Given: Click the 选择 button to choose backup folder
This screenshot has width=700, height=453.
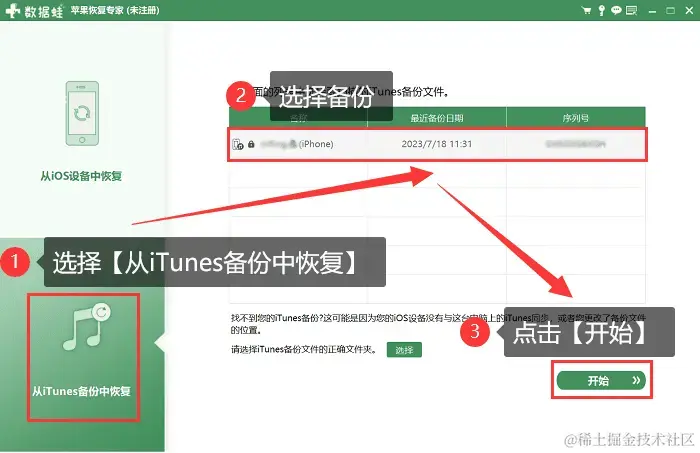Looking at the screenshot, I should (404, 350).
